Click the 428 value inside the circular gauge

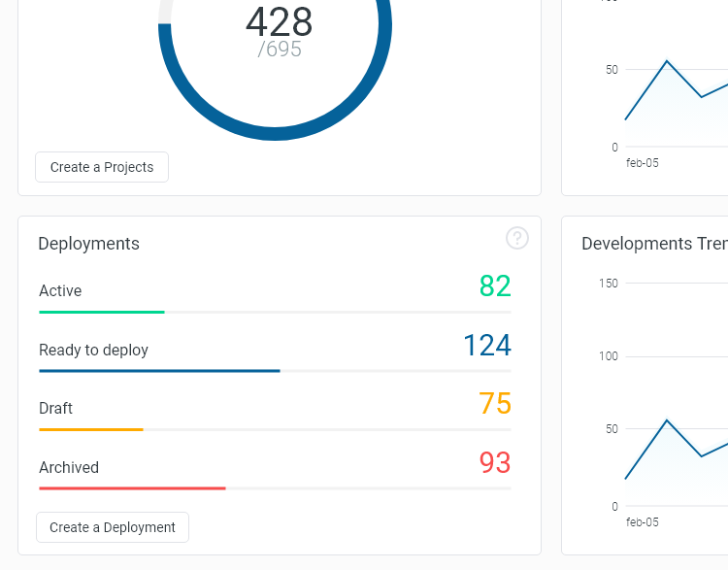point(279,21)
